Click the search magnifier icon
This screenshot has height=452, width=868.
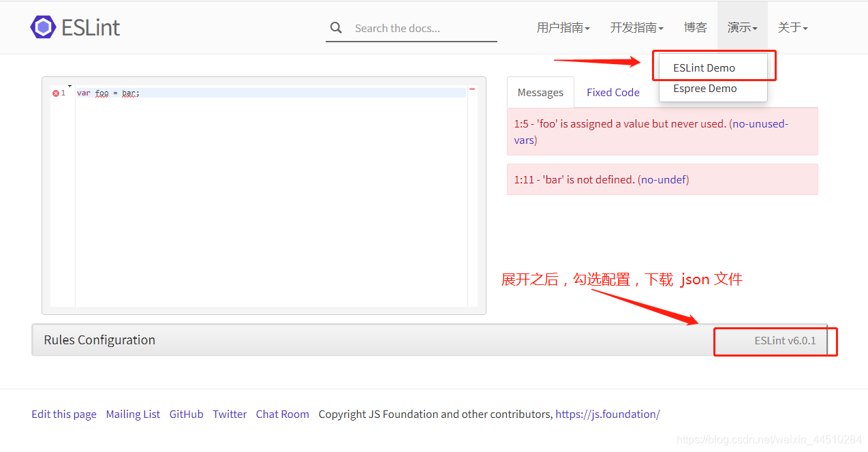(x=336, y=28)
